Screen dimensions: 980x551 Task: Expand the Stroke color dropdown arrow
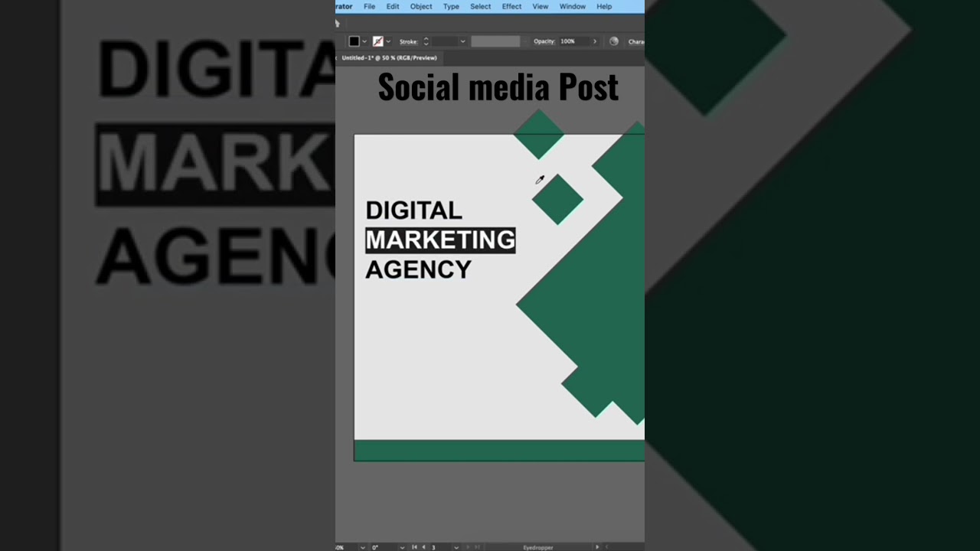388,41
